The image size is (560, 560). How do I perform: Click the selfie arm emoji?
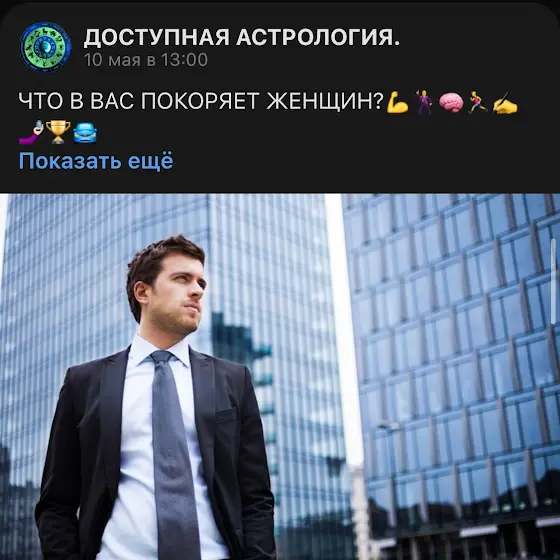[x=31, y=132]
